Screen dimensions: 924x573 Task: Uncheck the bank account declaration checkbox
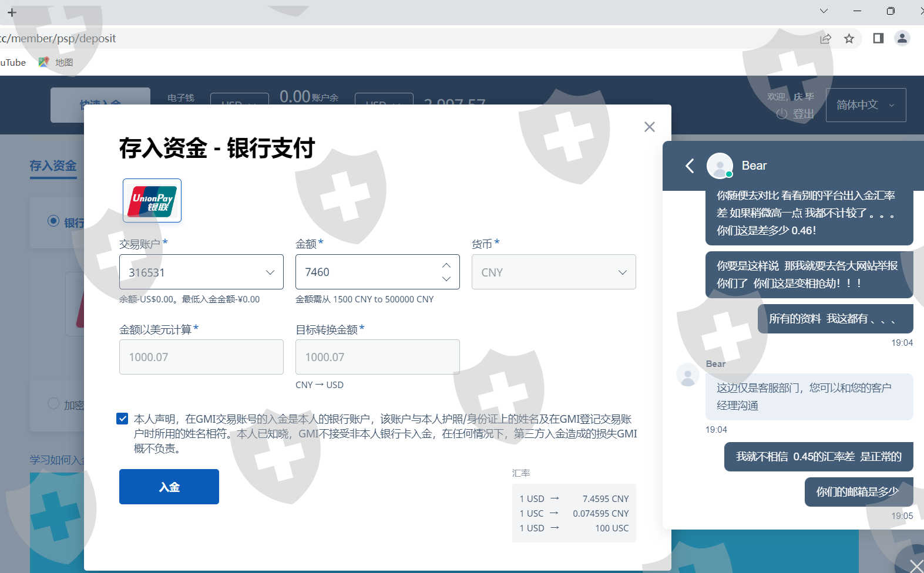point(122,419)
